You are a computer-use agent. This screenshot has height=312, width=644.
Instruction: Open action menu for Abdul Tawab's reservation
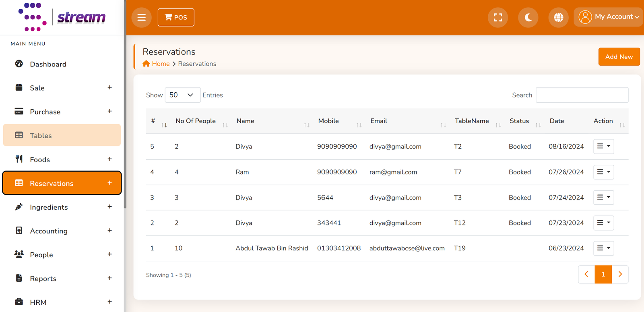click(x=603, y=248)
